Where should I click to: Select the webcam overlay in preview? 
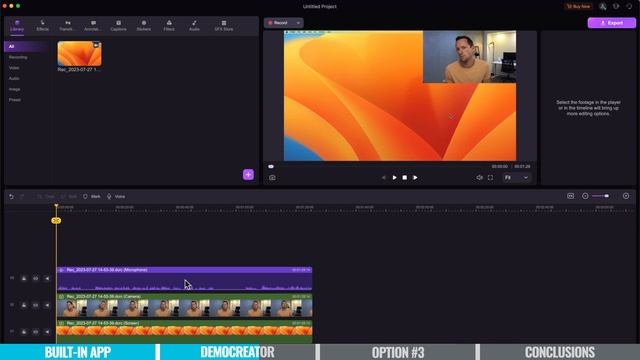(x=469, y=57)
